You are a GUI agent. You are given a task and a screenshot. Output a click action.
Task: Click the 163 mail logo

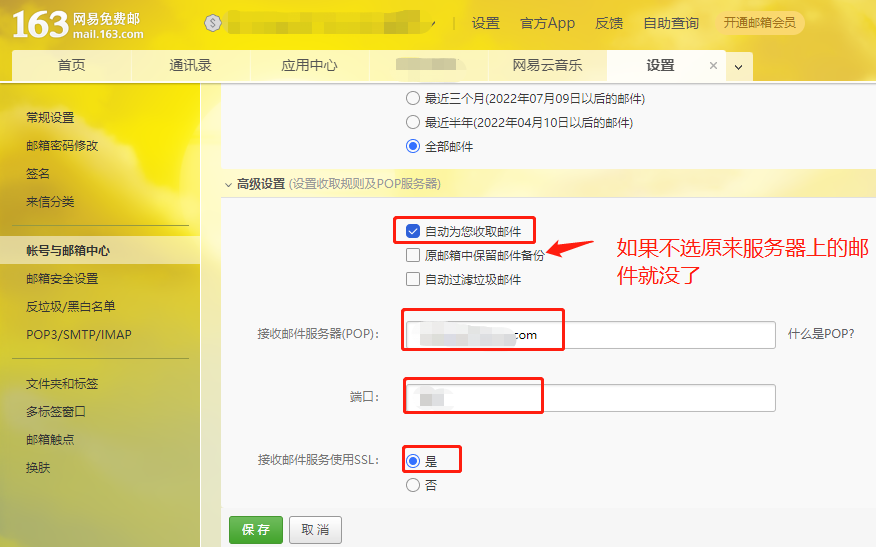[x=78, y=25]
